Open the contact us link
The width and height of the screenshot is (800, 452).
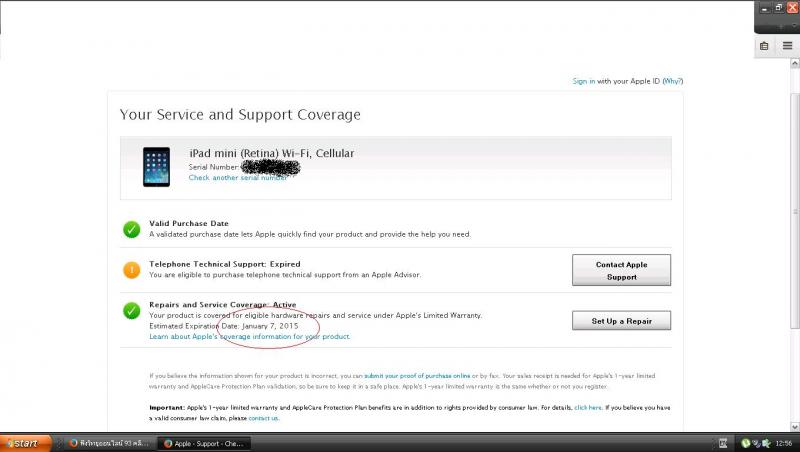click(263, 418)
